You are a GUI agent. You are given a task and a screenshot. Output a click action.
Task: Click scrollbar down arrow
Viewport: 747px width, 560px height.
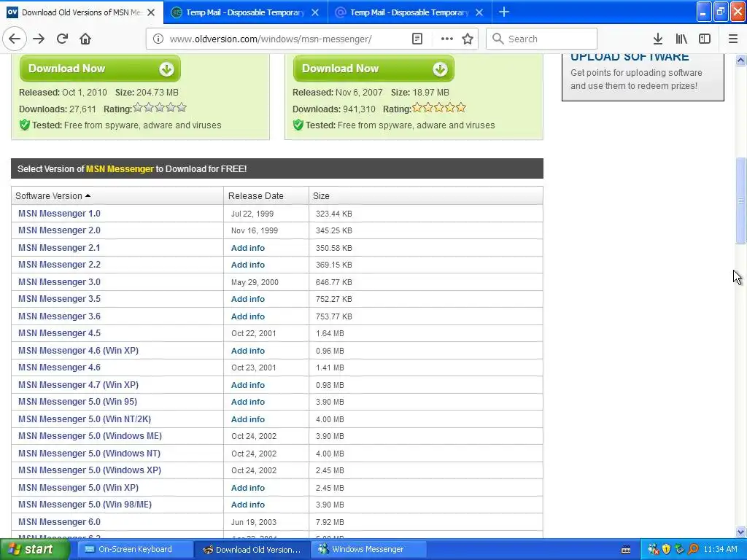pyautogui.click(x=740, y=532)
